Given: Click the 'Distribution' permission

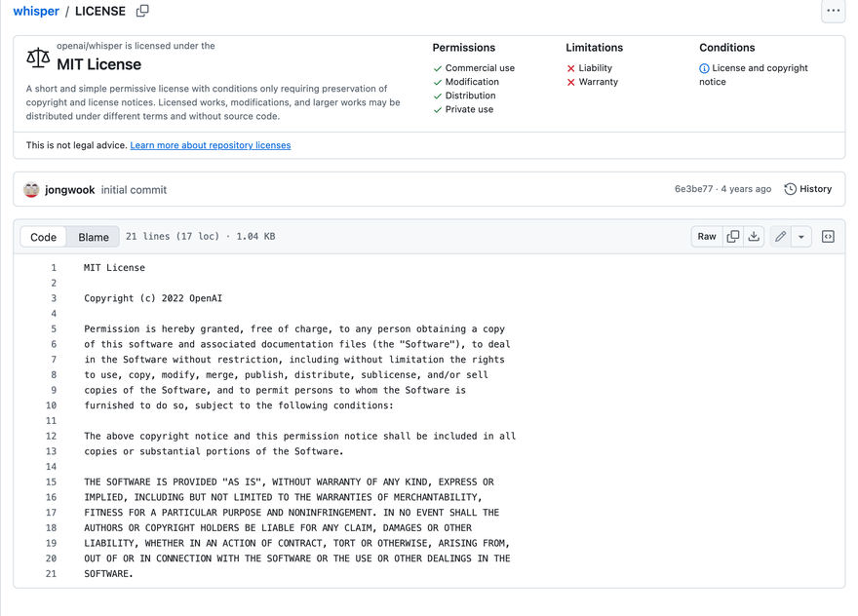Looking at the screenshot, I should pos(470,96).
